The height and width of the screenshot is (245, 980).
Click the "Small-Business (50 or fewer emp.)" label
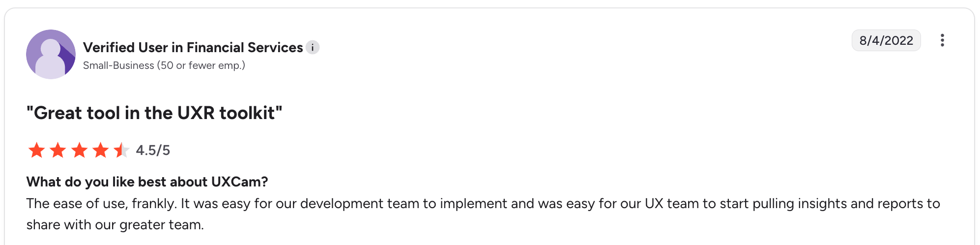click(x=164, y=65)
